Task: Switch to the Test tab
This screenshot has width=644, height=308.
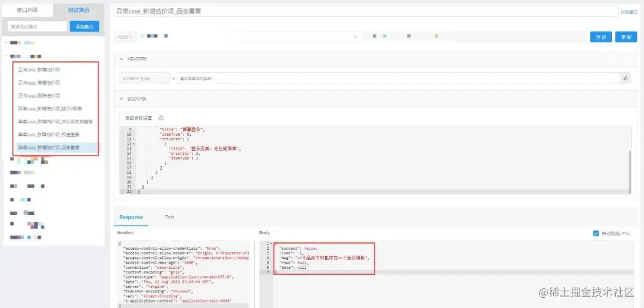Action: (x=169, y=217)
